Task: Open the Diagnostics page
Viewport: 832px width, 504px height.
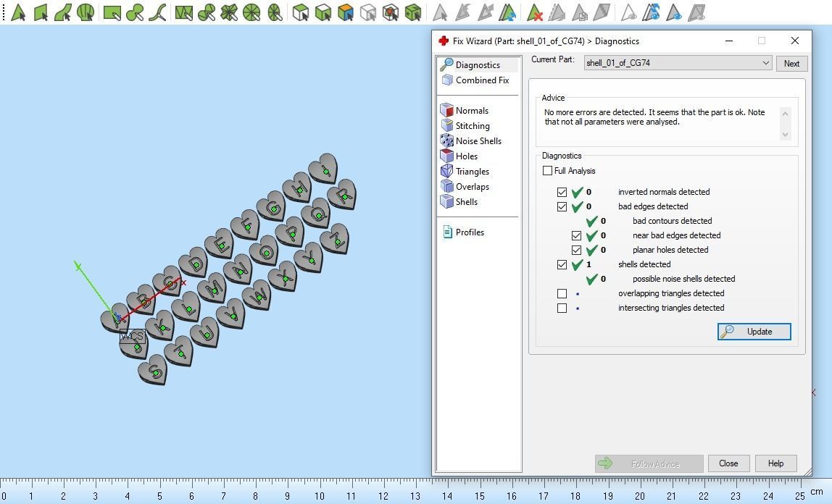Action: tap(478, 64)
